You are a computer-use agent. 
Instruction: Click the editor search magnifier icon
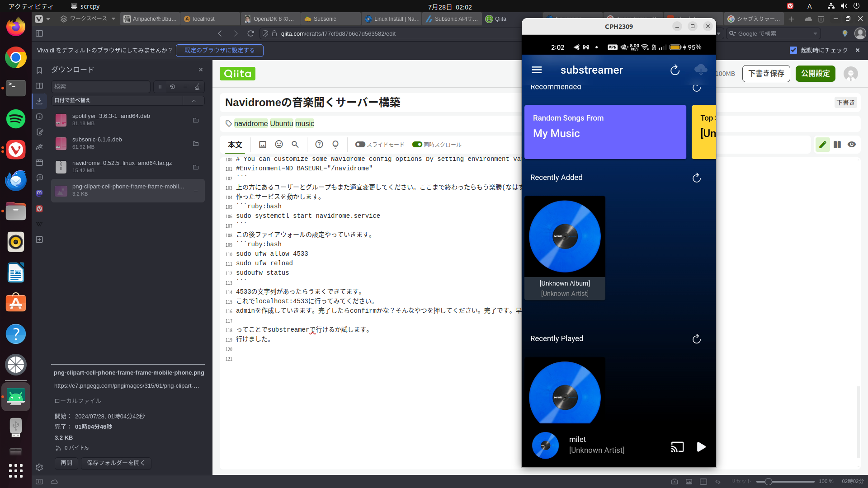coord(295,145)
